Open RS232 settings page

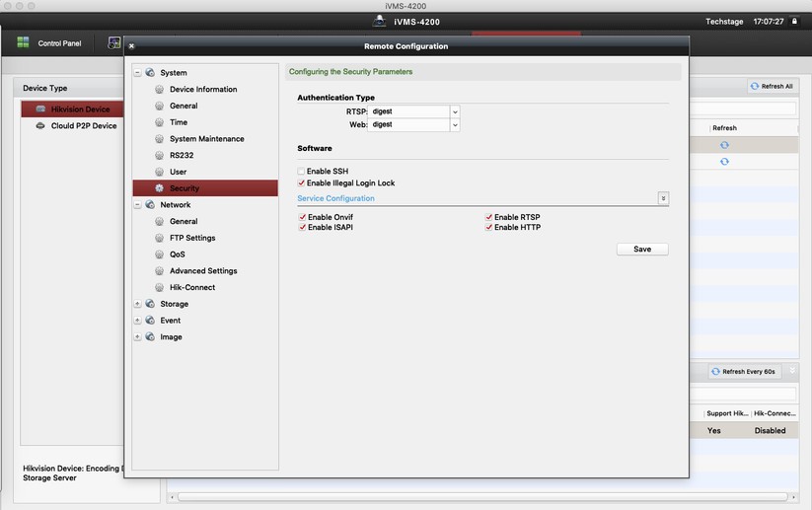tap(182, 155)
